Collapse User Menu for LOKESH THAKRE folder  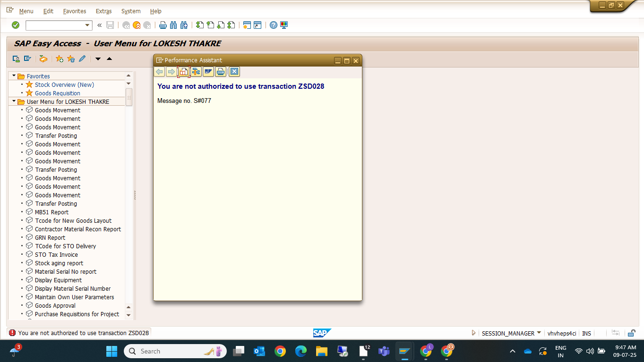14,101
